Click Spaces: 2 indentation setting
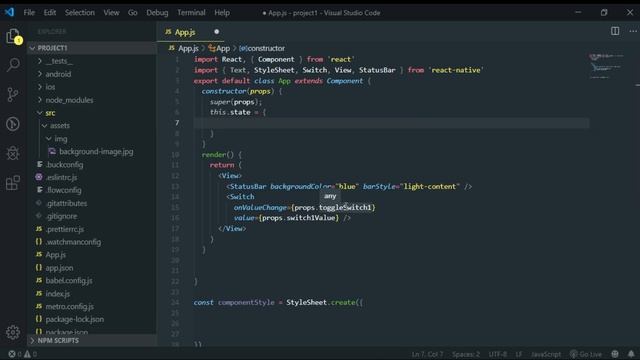Image resolution: width=640 pixels, height=360 pixels. point(466,354)
